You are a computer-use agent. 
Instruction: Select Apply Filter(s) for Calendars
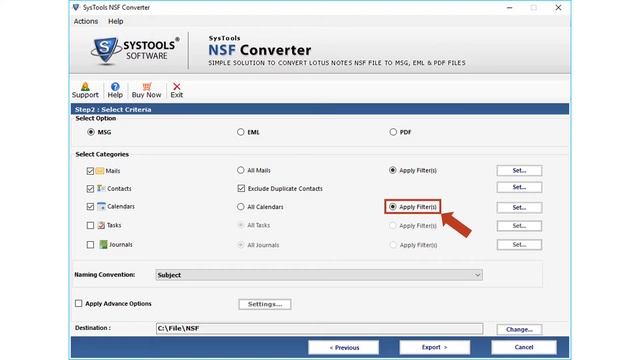393,207
